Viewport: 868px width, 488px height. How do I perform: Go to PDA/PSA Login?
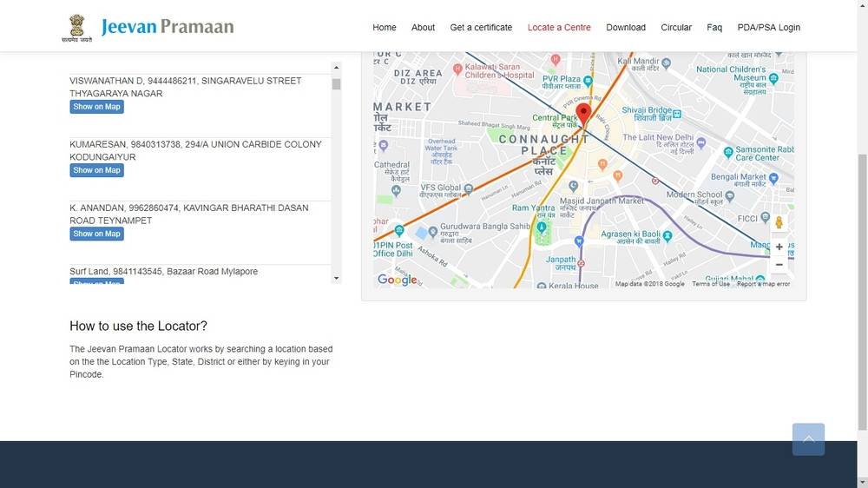768,28
